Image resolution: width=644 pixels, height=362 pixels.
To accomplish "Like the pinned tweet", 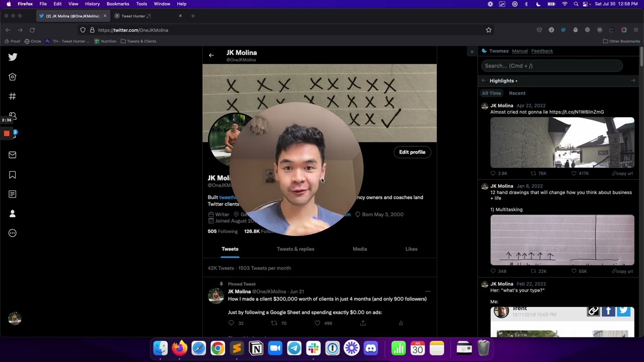I will point(317,323).
